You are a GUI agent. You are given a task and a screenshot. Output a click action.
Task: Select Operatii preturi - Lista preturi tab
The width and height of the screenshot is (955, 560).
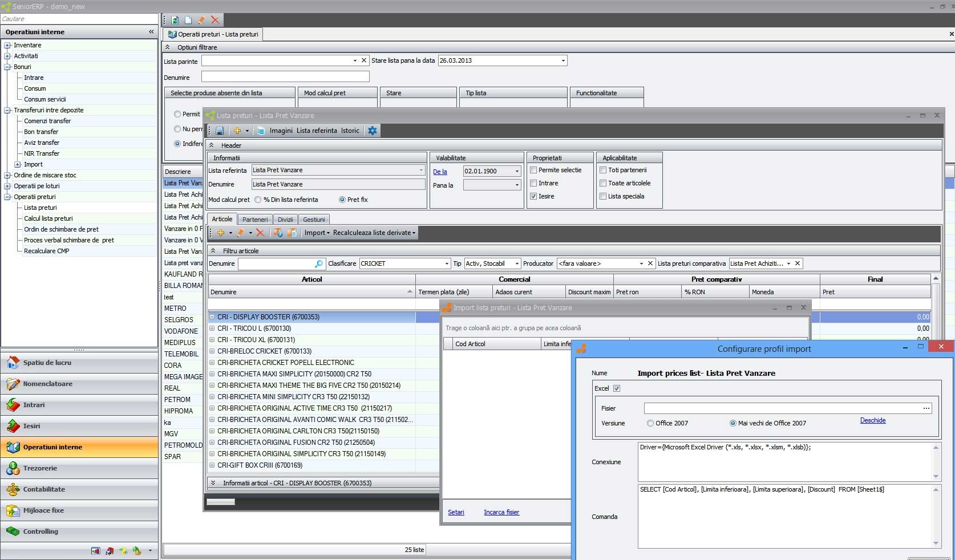(x=213, y=34)
